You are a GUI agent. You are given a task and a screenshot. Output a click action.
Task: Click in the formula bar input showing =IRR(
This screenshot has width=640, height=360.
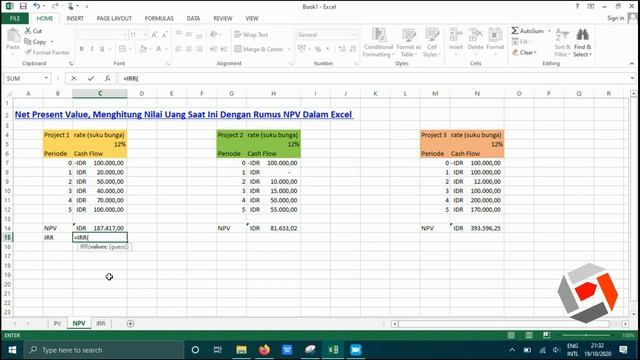[373, 78]
